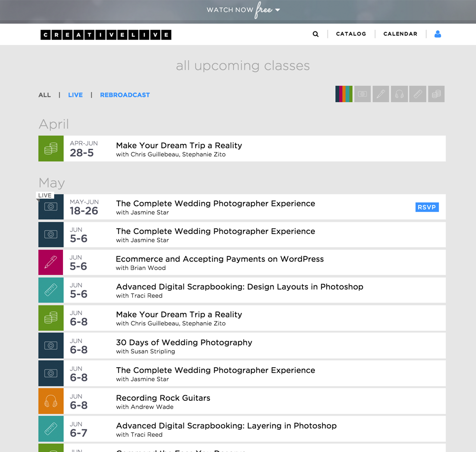Screen dimensions: 476x452
Task: Expand the Watch Now free dropdown arrow
Action: point(277,10)
